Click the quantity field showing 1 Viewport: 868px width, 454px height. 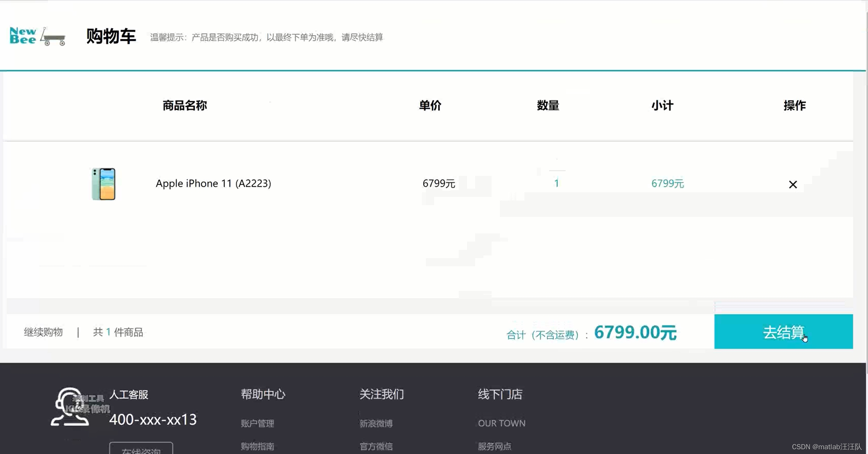[x=556, y=183]
